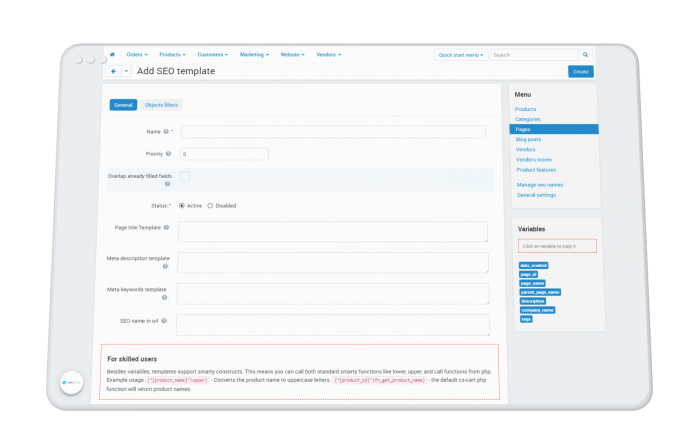The image size is (700, 445).
Task: Enable Overlap already filled fields checkbox
Action: pos(185,176)
